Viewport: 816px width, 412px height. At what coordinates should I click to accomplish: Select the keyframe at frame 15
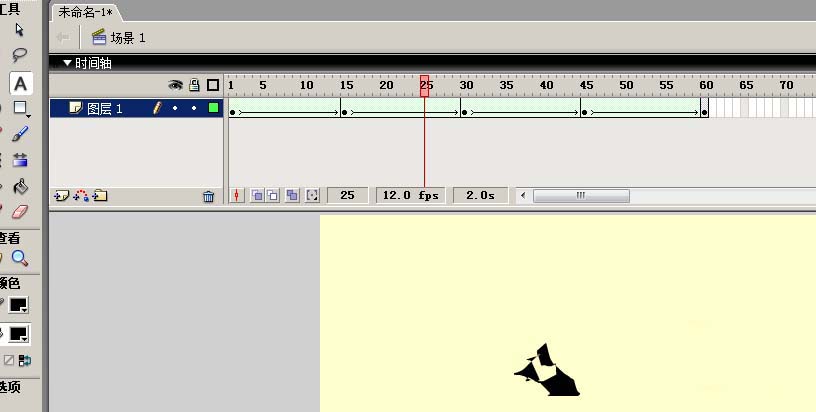click(x=344, y=112)
